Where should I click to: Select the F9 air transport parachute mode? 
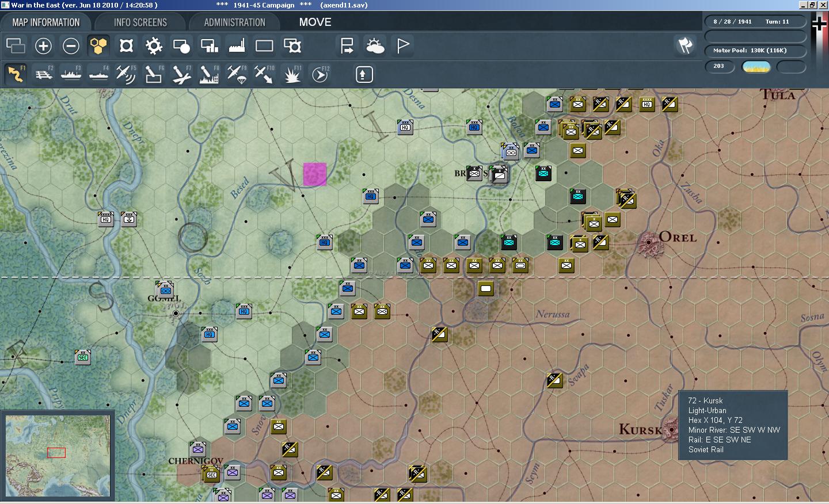pos(237,74)
